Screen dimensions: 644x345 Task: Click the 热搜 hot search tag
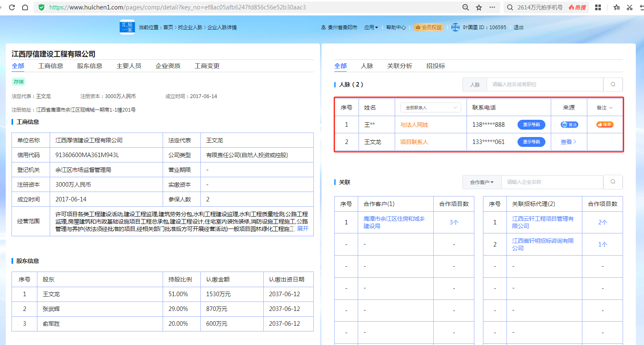tap(578, 7)
